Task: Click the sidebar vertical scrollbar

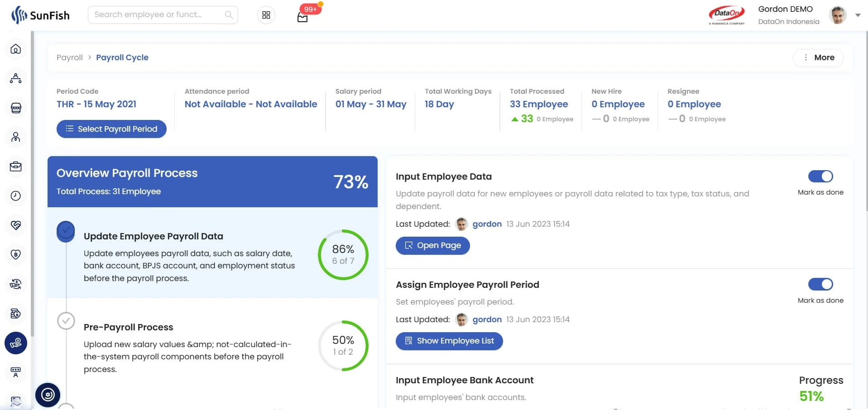Action: pyautogui.click(x=32, y=183)
